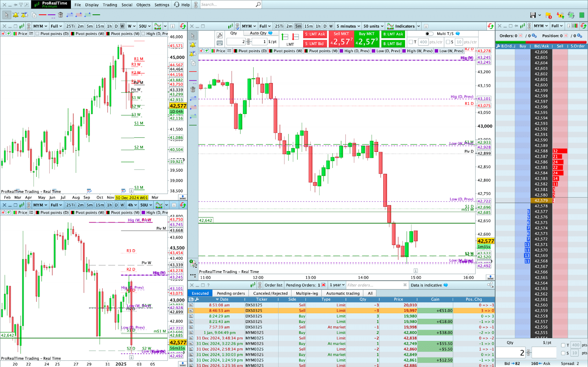588x367 pixels.
Task: Select the trash eraser tool
Action: [x=60, y=15]
